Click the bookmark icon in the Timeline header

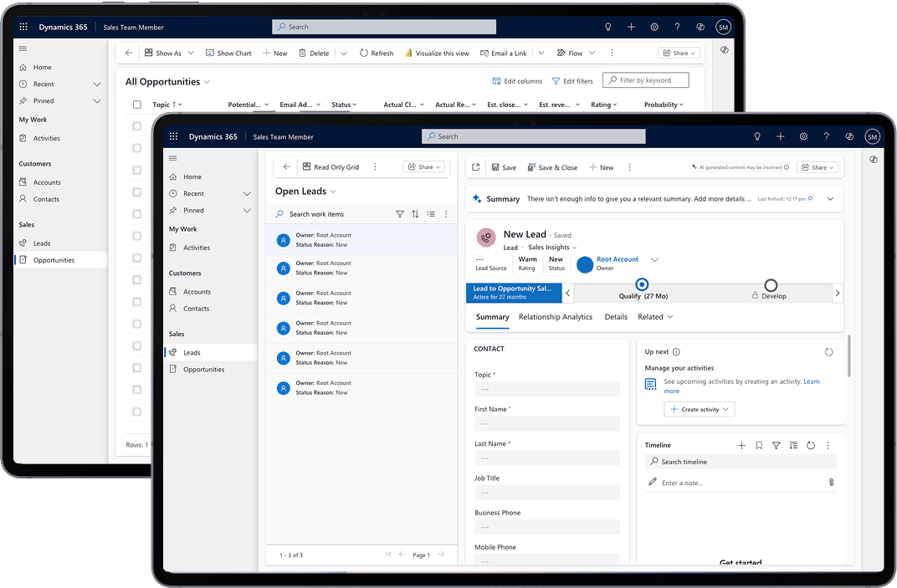pos(759,445)
